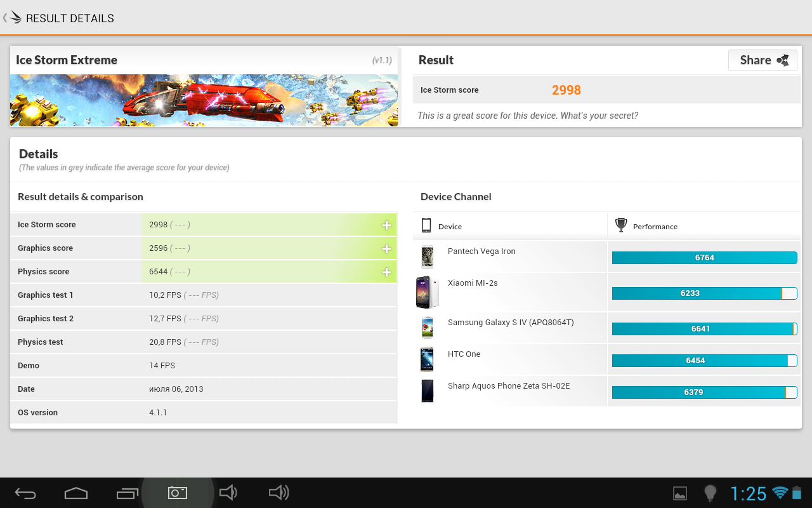Expand the Graphics score row

tap(386, 248)
